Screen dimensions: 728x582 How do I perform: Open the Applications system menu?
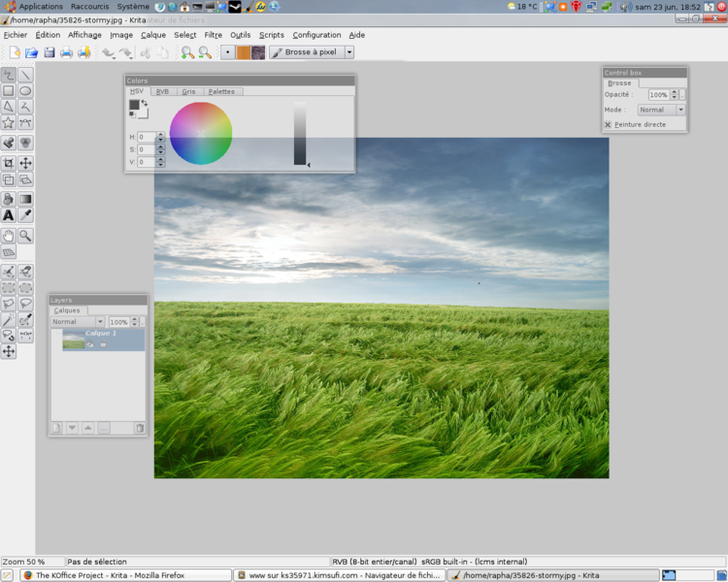[40, 7]
